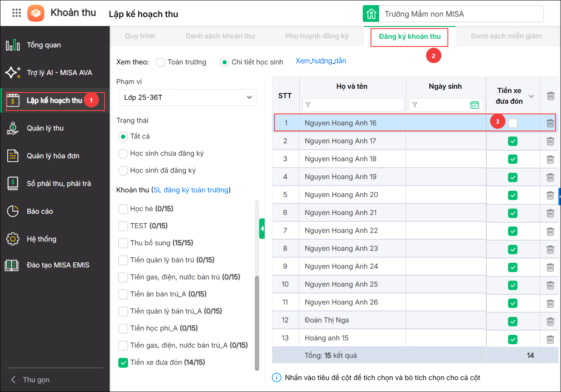Open Xem hướng dẫn link

pyautogui.click(x=321, y=61)
